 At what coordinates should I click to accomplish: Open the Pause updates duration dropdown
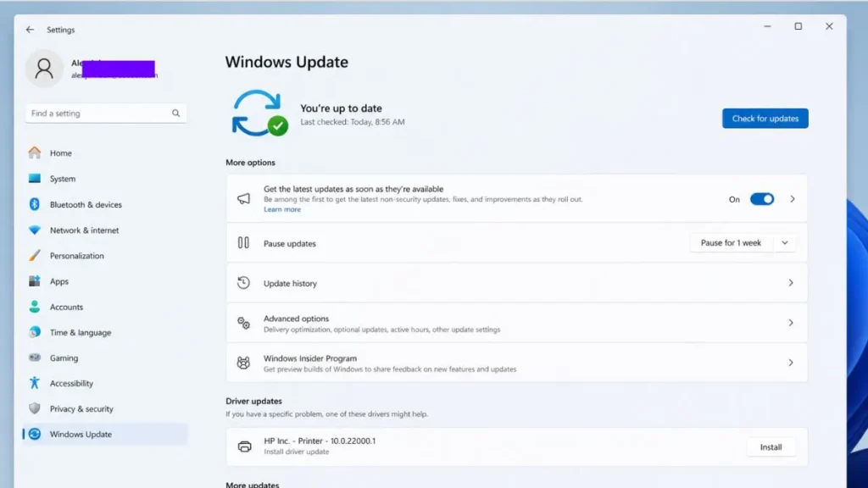pos(784,242)
